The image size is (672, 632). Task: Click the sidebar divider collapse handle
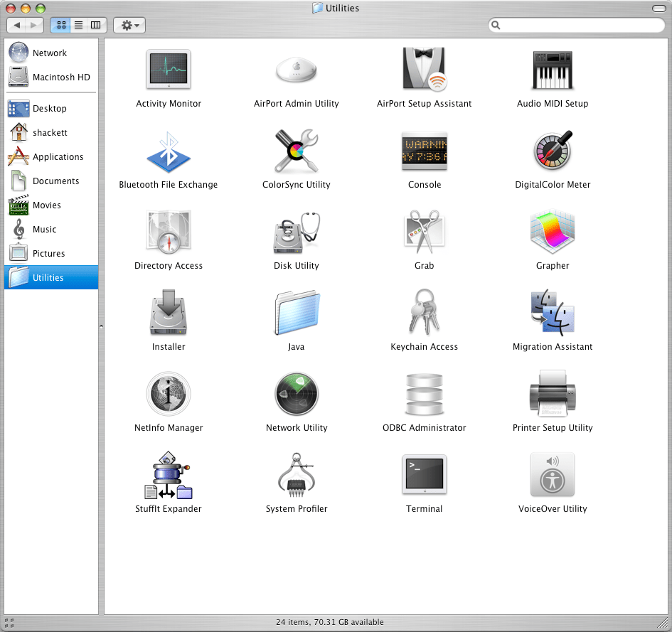coord(101,326)
